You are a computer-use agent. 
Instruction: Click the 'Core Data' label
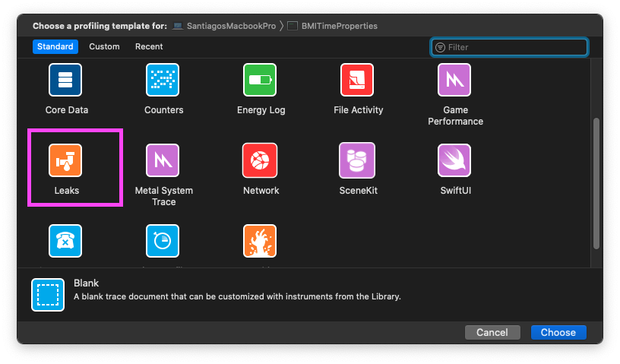point(67,110)
